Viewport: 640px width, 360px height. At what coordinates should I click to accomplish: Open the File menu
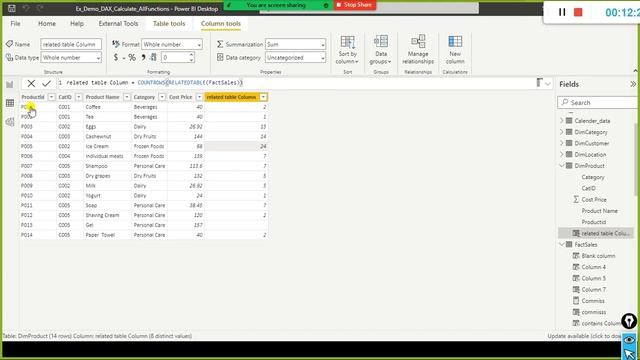pyautogui.click(x=16, y=24)
